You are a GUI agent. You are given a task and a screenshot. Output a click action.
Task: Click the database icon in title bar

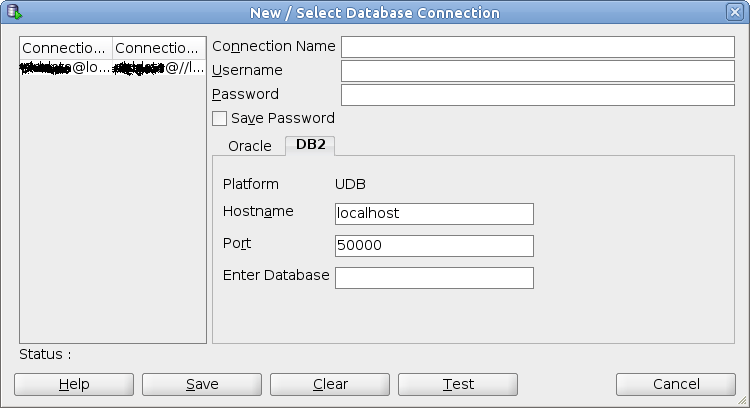(x=14, y=12)
